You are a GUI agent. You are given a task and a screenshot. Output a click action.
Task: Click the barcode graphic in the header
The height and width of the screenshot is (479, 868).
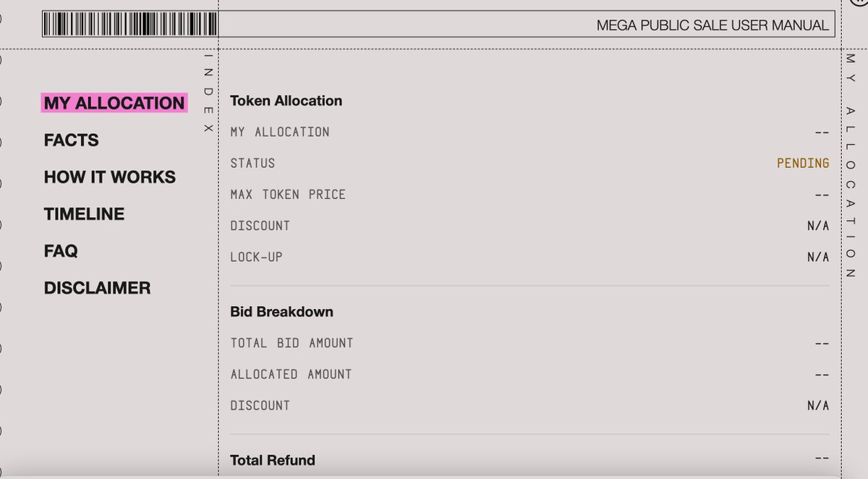tap(130, 24)
